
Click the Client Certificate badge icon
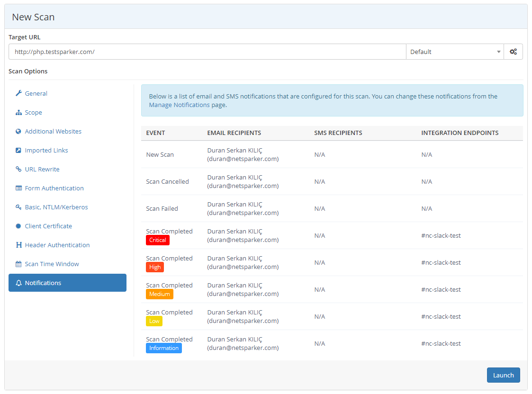pyautogui.click(x=18, y=226)
